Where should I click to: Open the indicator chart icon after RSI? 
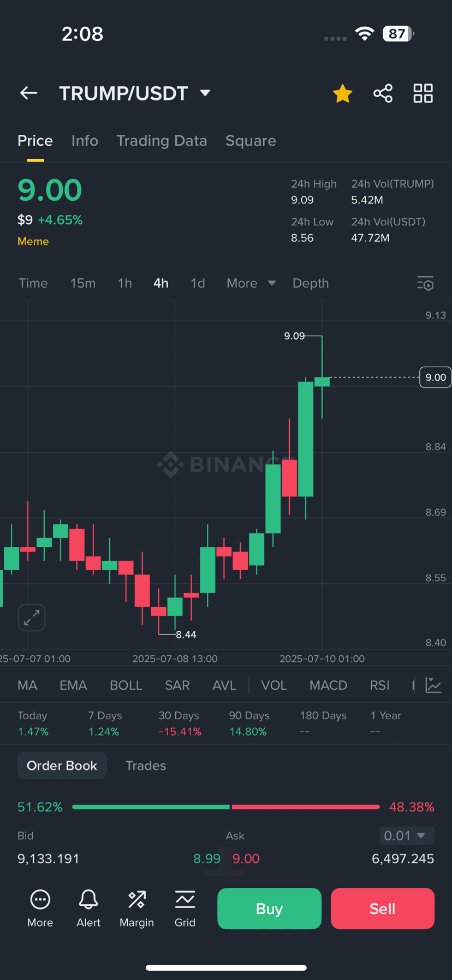pyautogui.click(x=433, y=685)
